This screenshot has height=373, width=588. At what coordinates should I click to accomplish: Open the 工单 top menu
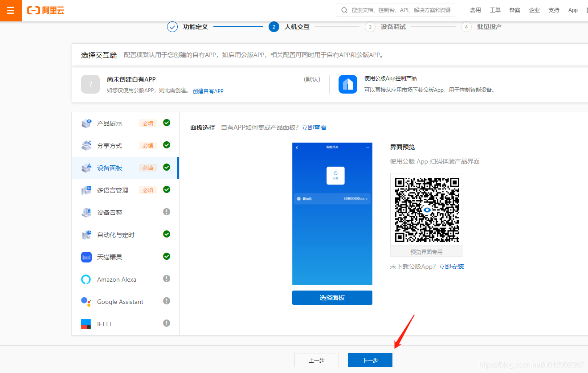(x=495, y=10)
